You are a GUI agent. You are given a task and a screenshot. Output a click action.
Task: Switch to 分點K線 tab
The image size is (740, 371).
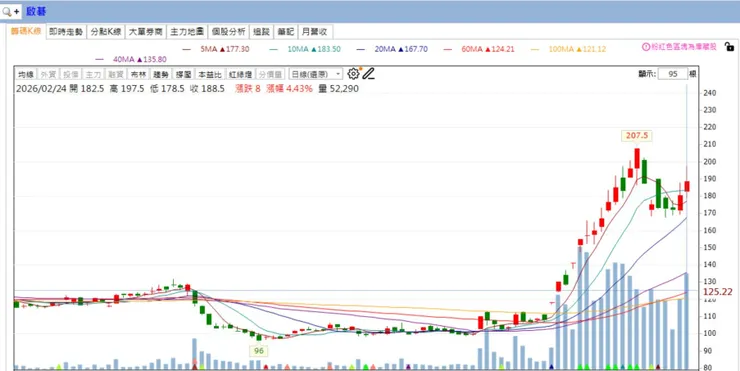(x=106, y=32)
